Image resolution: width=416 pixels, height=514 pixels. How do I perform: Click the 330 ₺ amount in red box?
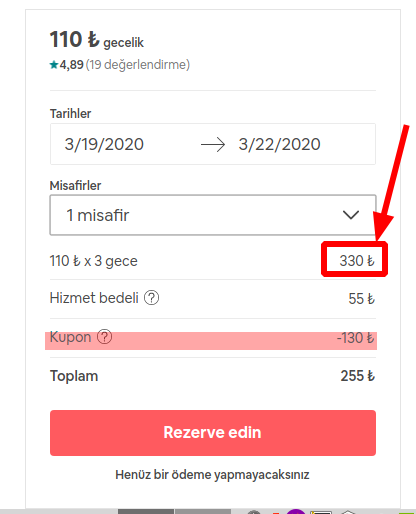357,261
